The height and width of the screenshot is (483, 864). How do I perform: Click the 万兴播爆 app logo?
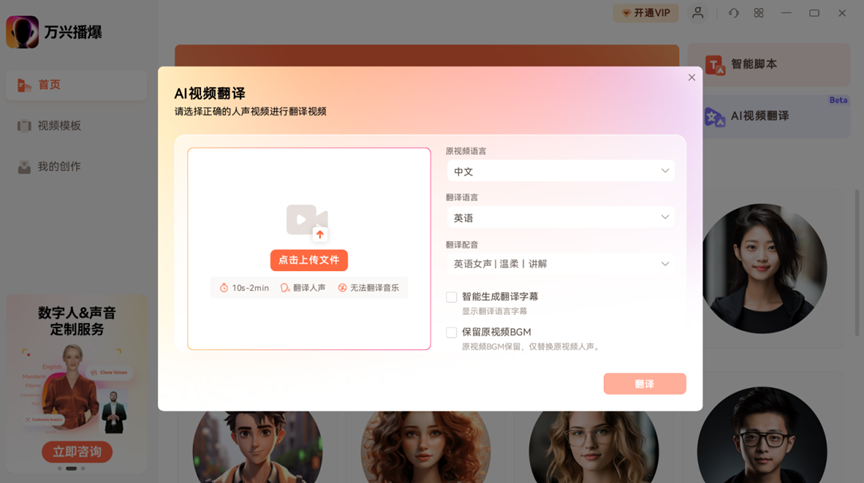click(x=22, y=32)
